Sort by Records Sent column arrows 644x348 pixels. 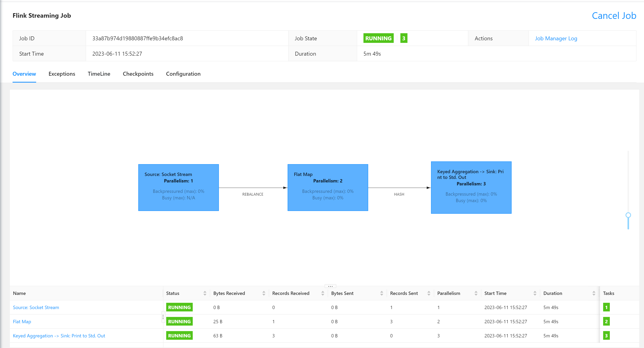click(x=429, y=293)
